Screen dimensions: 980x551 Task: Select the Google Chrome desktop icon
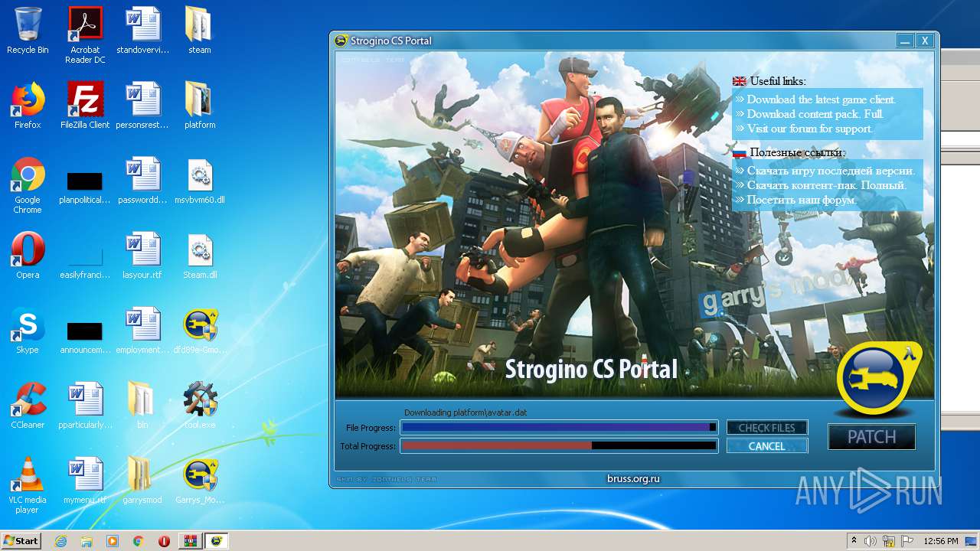28,185
